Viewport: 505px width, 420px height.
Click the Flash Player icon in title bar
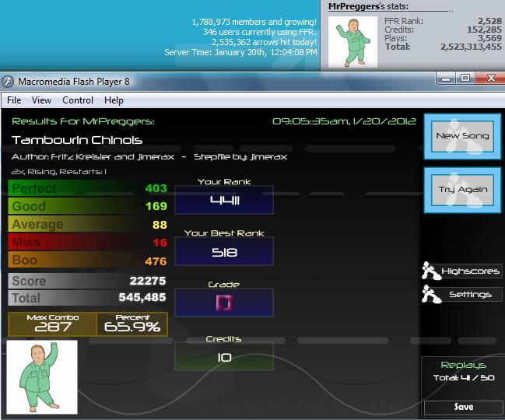[x=8, y=82]
